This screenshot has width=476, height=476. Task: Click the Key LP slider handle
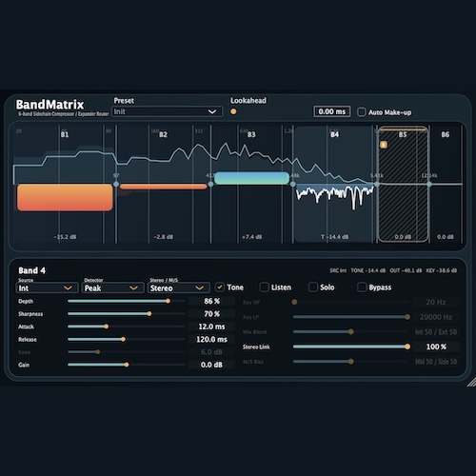[407, 317]
